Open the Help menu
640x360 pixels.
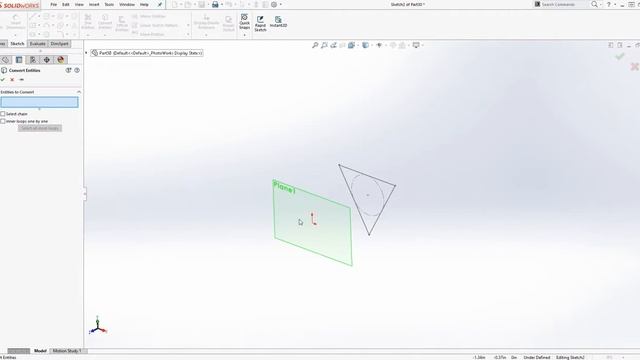(x=144, y=4)
